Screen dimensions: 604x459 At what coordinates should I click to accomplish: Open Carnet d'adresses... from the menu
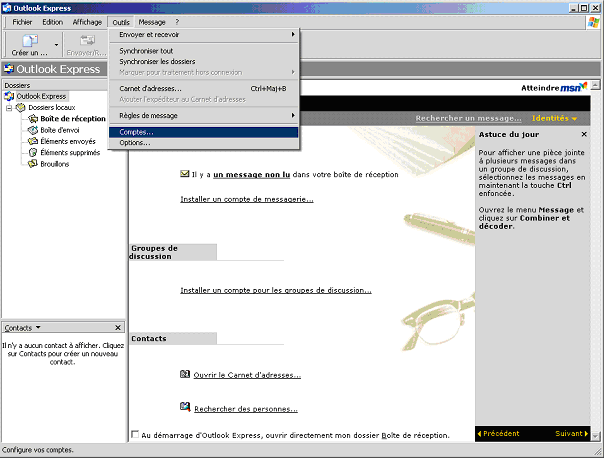tap(204, 89)
